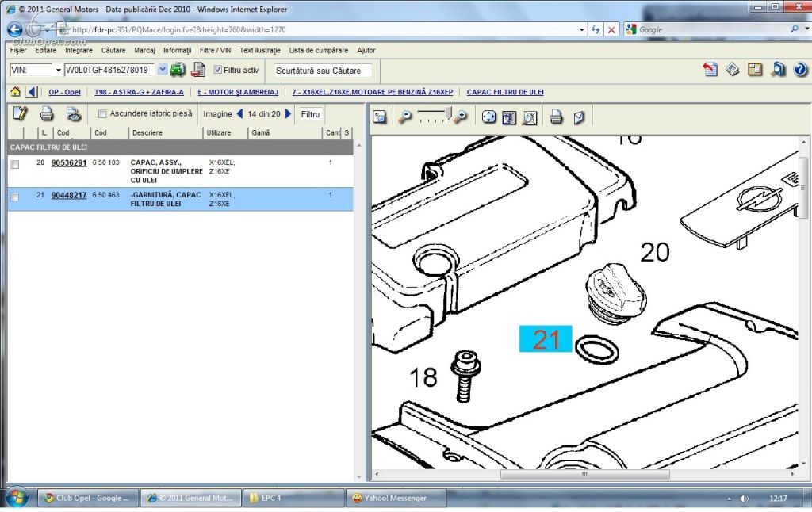Screen dimensions: 812x512
Task: Click the Scurtătură sau Căutare search field
Action: click(323, 71)
